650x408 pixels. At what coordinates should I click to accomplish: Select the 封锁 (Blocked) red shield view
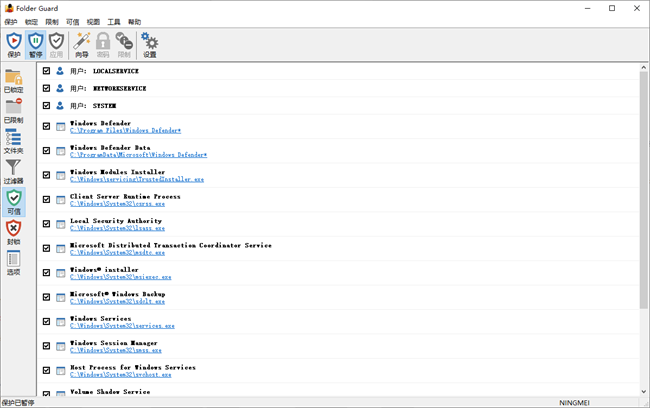[13, 233]
